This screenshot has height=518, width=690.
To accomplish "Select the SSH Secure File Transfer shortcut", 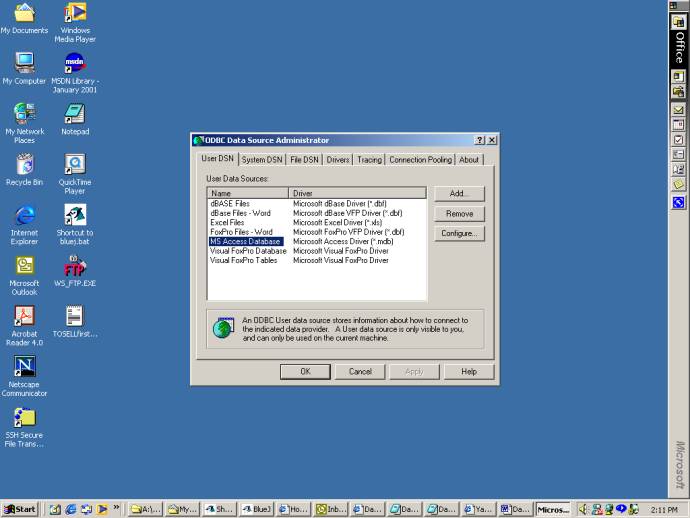I will pos(24,427).
